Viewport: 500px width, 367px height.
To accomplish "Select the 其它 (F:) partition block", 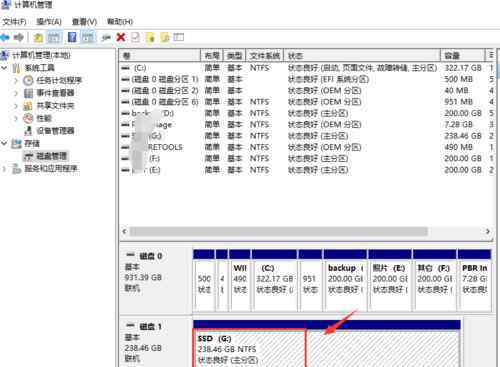I will click(x=435, y=281).
